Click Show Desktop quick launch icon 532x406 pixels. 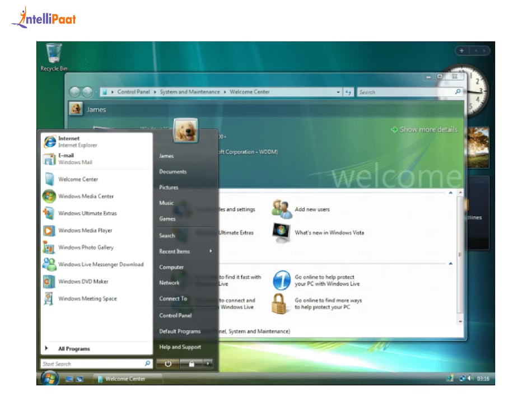pos(69,379)
